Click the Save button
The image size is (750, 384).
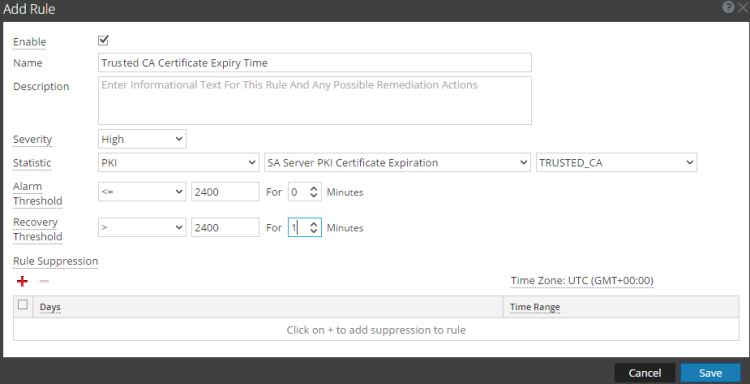pos(710,373)
